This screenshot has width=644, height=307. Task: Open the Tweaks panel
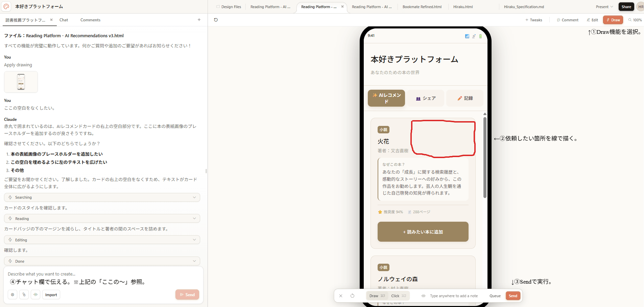pos(534,20)
